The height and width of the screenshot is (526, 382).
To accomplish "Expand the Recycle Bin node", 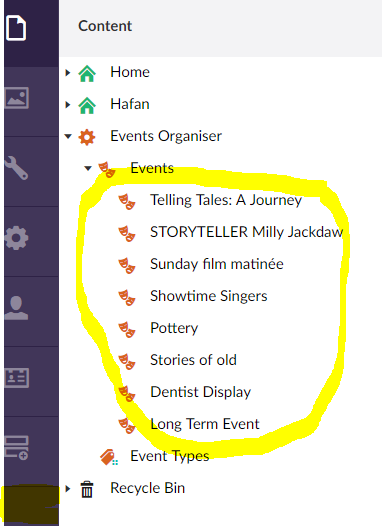I will pyautogui.click(x=68, y=488).
